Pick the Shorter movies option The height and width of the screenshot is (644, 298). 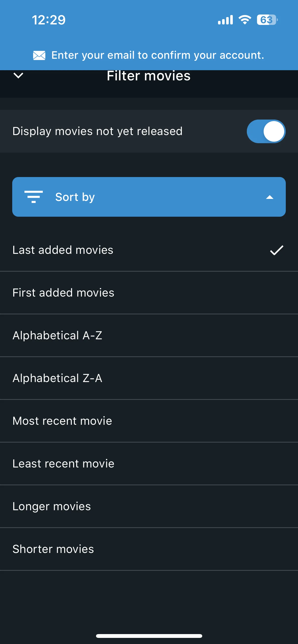click(x=149, y=549)
